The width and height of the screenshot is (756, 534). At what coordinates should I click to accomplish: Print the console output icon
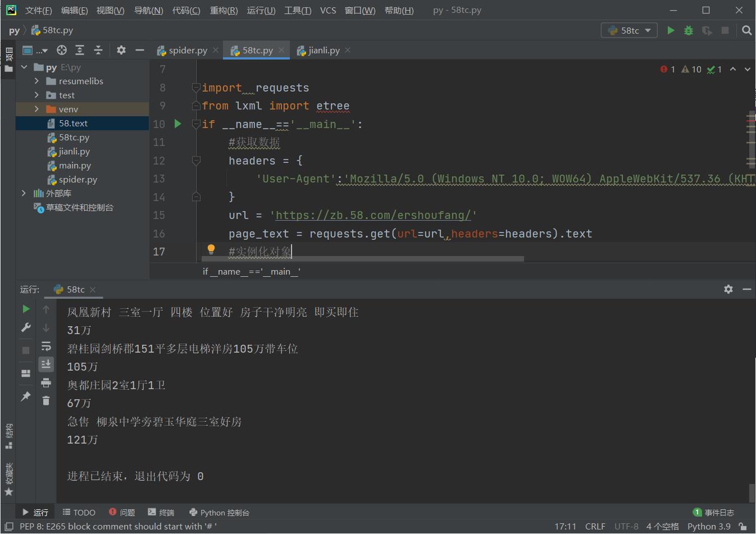point(46,382)
